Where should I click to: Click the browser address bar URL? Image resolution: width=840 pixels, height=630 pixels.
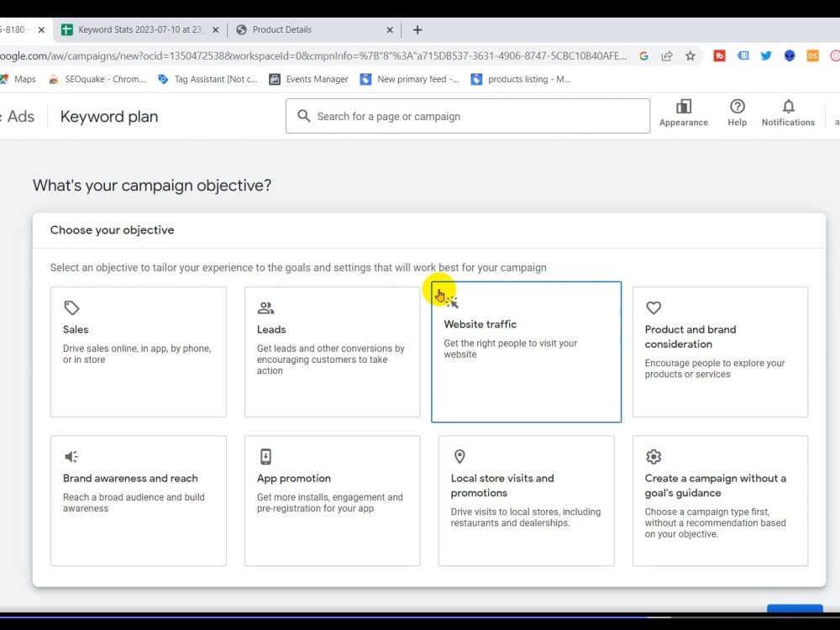point(313,55)
